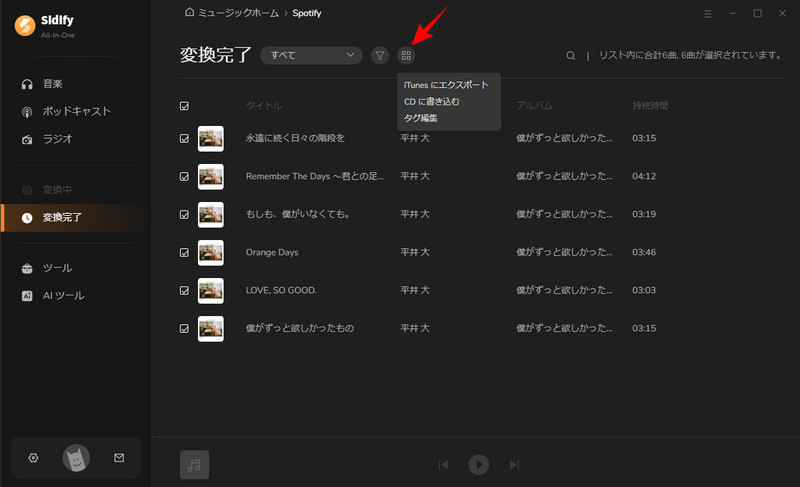Click the 03:19 duration value
Screen dimensions: 800x487
644,214
